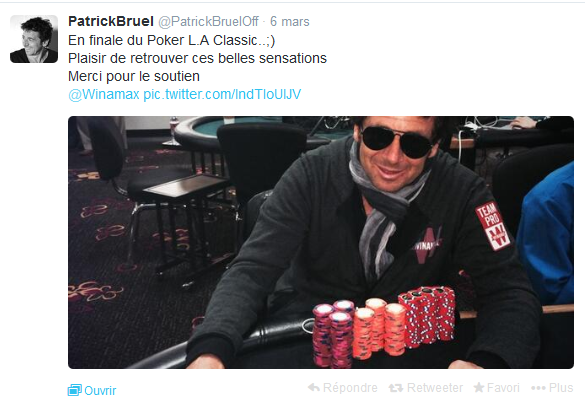The image size is (585, 408).
Task: Open the three-dots Plus icon
Action: 538,388
